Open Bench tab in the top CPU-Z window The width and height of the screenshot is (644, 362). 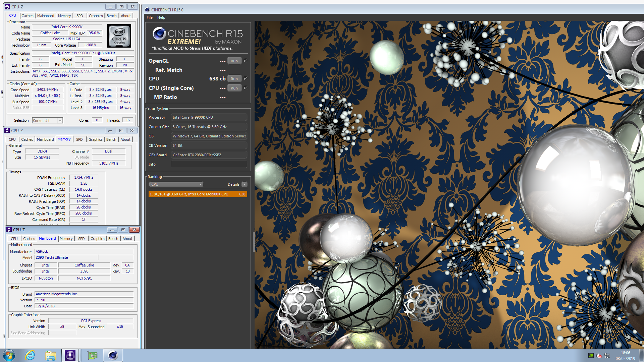[x=112, y=16]
